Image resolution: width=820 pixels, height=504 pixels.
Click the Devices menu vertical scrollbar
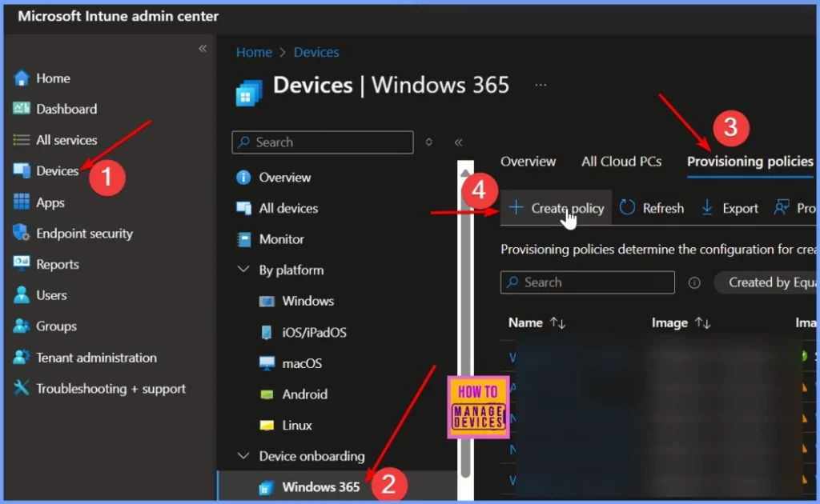click(x=465, y=330)
